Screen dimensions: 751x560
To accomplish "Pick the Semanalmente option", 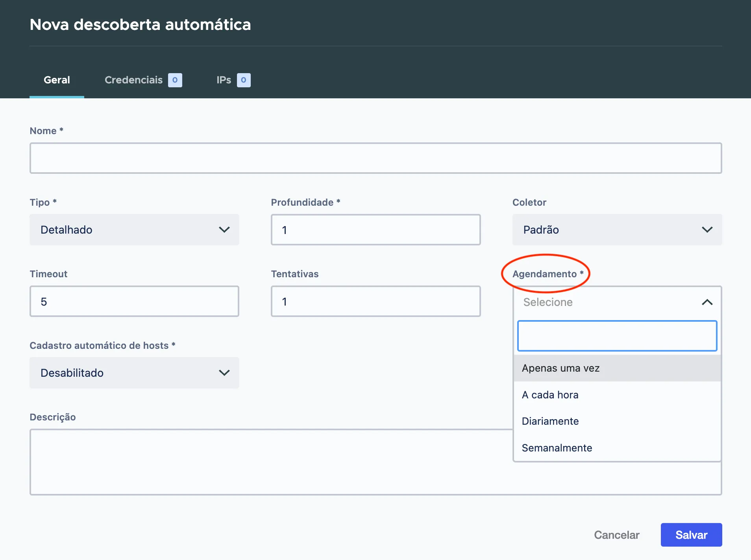I will 617,448.
